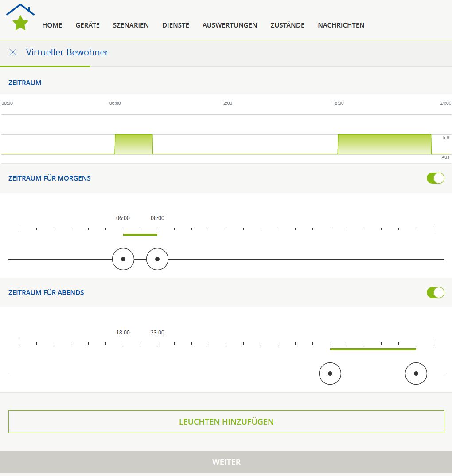Click the evening start slider handle
The width and height of the screenshot is (452, 476).
pyautogui.click(x=330, y=374)
